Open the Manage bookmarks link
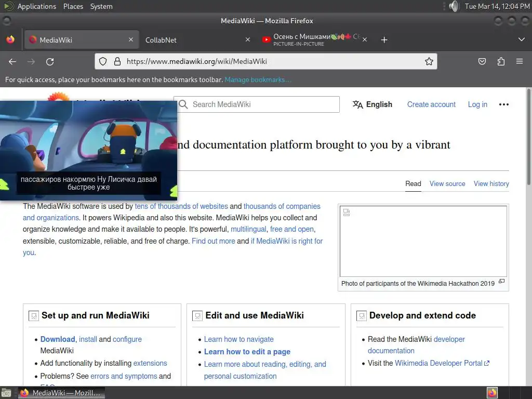 [x=258, y=79]
